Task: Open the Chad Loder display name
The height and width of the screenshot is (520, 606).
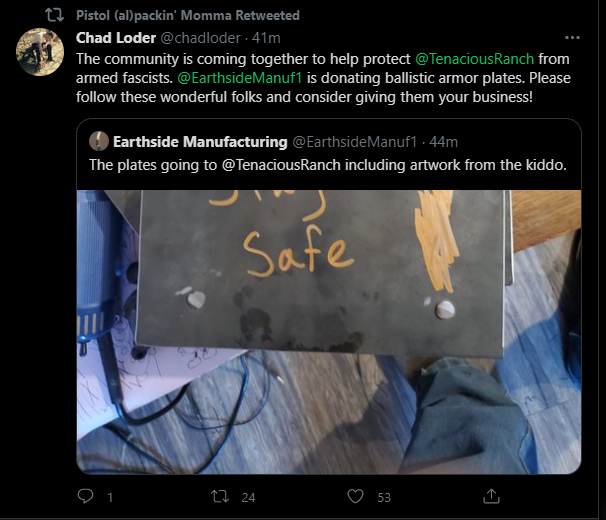Action: point(116,38)
